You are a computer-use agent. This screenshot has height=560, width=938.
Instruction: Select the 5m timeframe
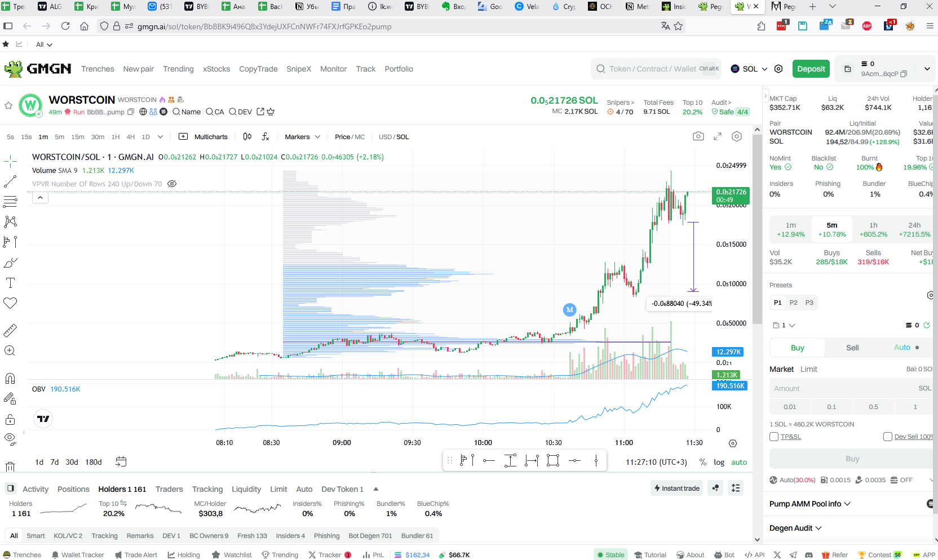[59, 137]
